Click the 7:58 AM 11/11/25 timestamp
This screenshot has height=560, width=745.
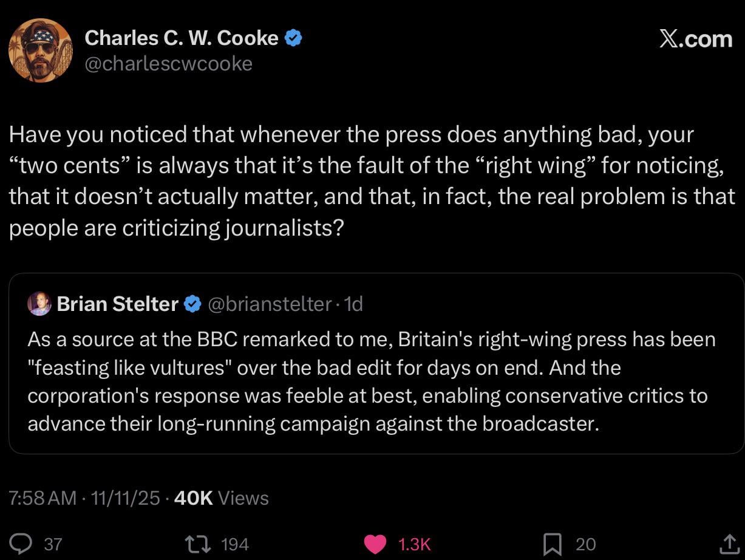click(85, 498)
